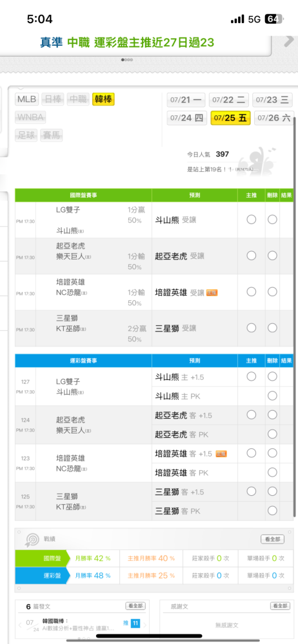Click 主推月勝率 40 % stat
The height and width of the screenshot is (644, 298).
[x=151, y=558]
